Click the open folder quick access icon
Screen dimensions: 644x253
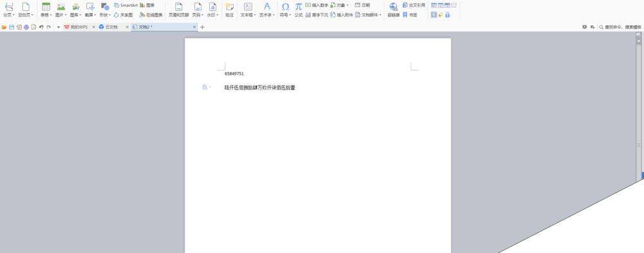pyautogui.click(x=4, y=27)
